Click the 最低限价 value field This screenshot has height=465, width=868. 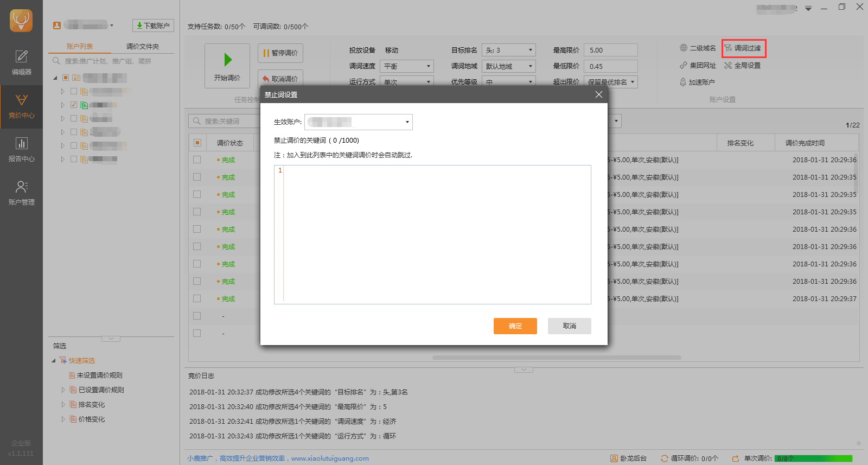click(611, 66)
